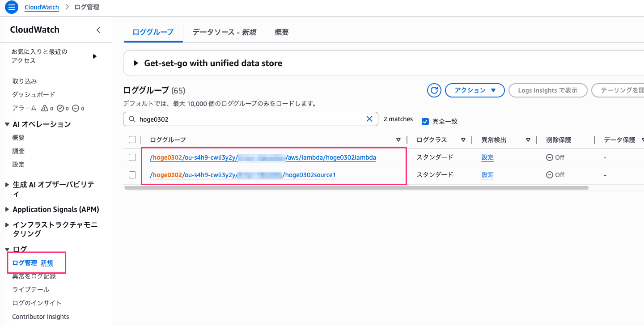This screenshot has height=326, width=644.
Task: Click the refresh icon above the log groups table
Action: coord(434,90)
